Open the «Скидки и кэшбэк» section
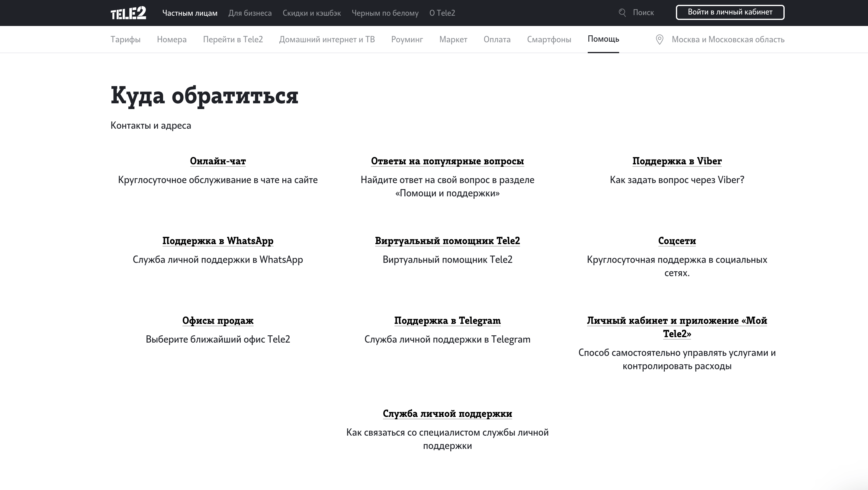 (x=312, y=13)
